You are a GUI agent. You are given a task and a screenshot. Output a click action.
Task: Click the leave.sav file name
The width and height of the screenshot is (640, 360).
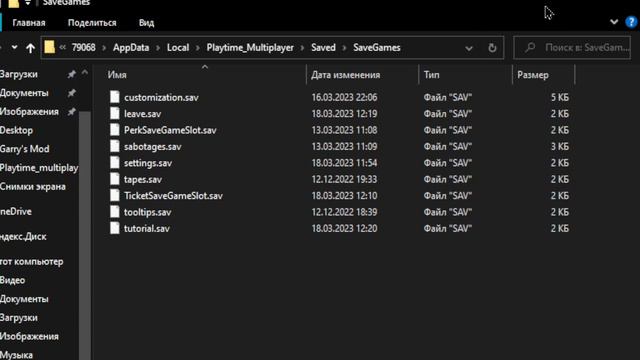142,114
